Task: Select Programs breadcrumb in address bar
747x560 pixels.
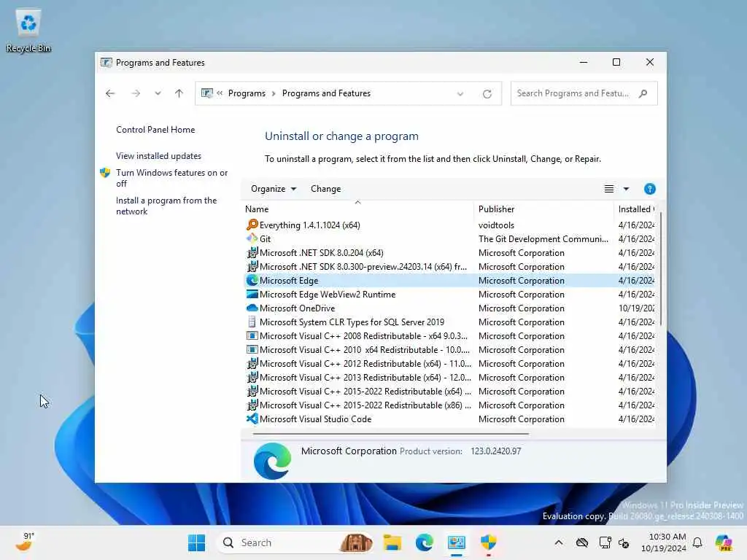Action: pyautogui.click(x=247, y=93)
